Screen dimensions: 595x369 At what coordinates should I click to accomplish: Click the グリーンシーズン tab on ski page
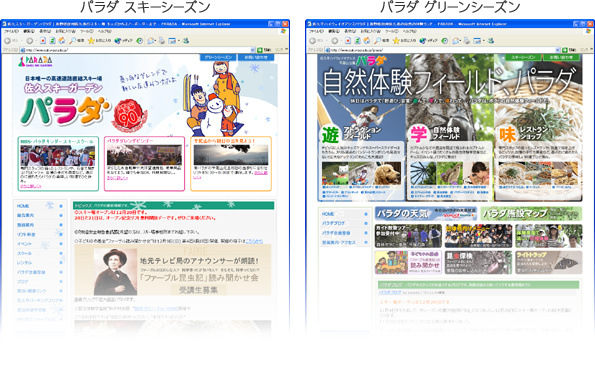point(218,57)
